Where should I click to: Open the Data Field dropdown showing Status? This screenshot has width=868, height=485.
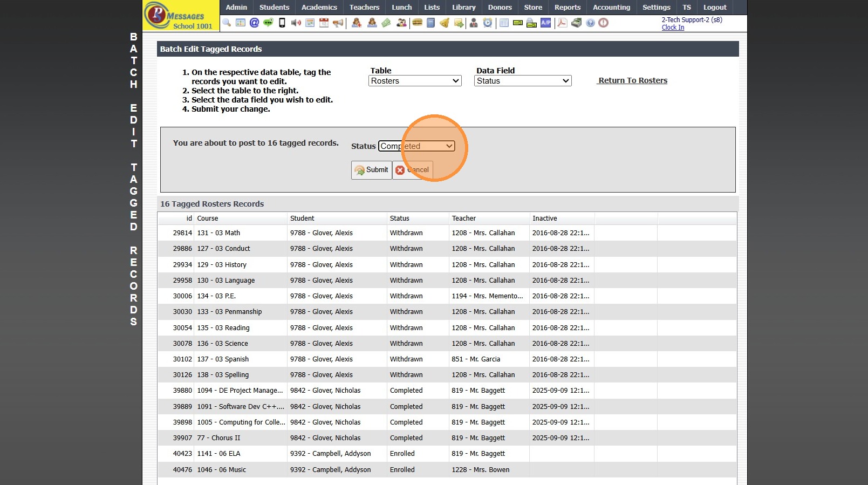[x=523, y=81]
